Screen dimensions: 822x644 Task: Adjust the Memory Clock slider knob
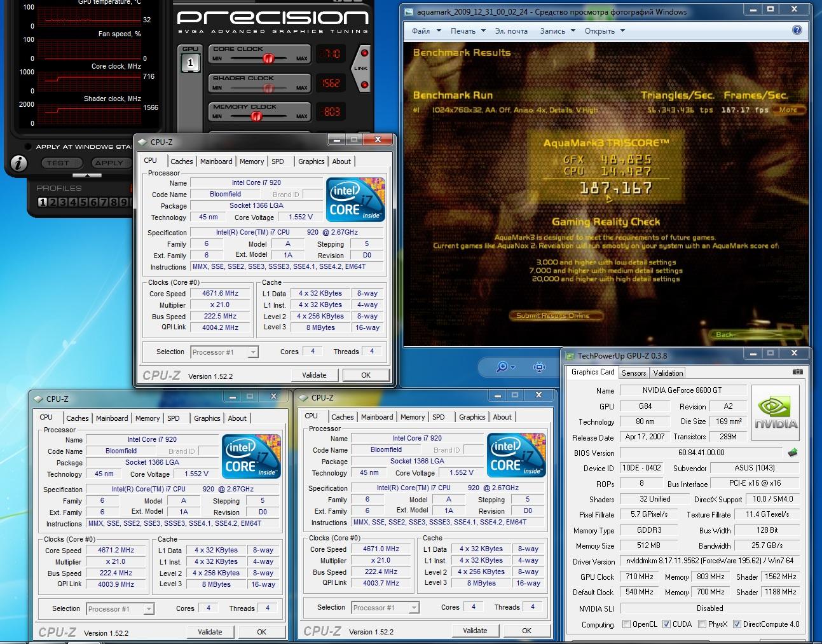(256, 116)
